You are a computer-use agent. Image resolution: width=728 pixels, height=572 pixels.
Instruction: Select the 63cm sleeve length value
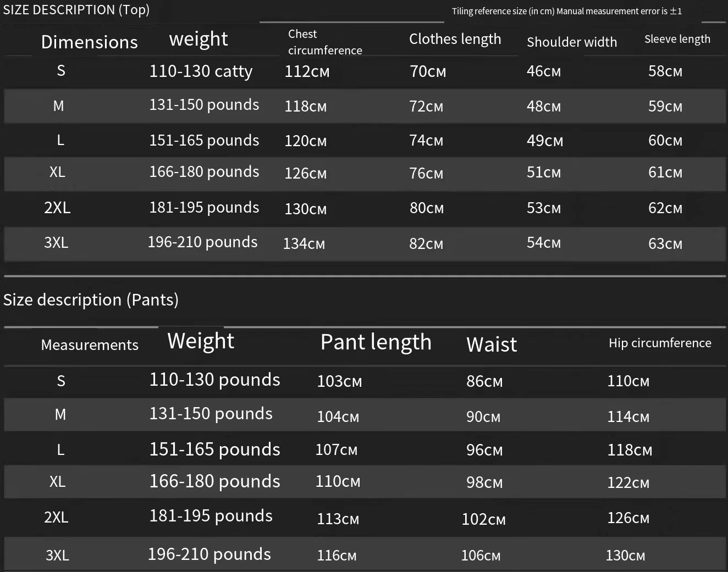[665, 243]
